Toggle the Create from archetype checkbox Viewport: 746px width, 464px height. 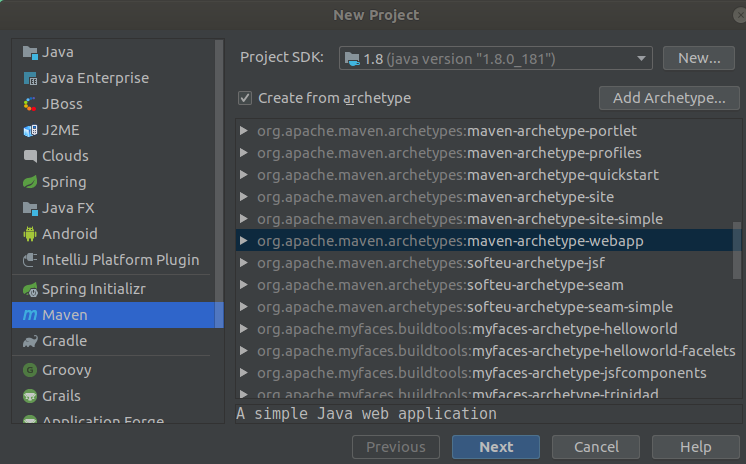tap(245, 98)
